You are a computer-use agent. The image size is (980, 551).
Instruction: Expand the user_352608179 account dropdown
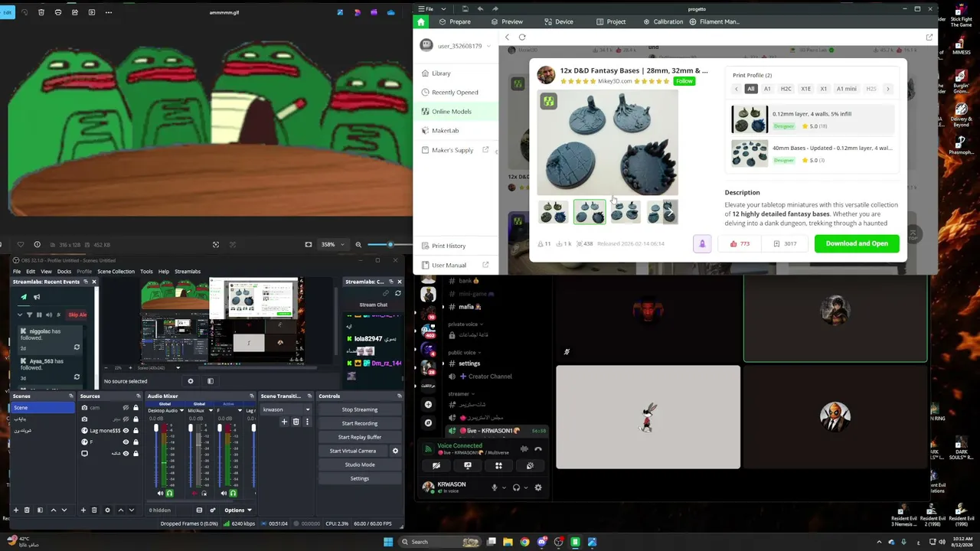(x=488, y=46)
